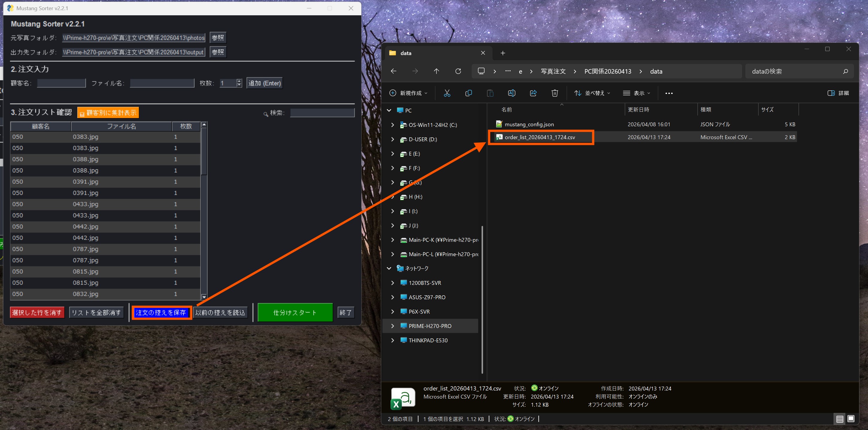
Task: Go forward with the Explorer forward arrow
Action: point(415,71)
